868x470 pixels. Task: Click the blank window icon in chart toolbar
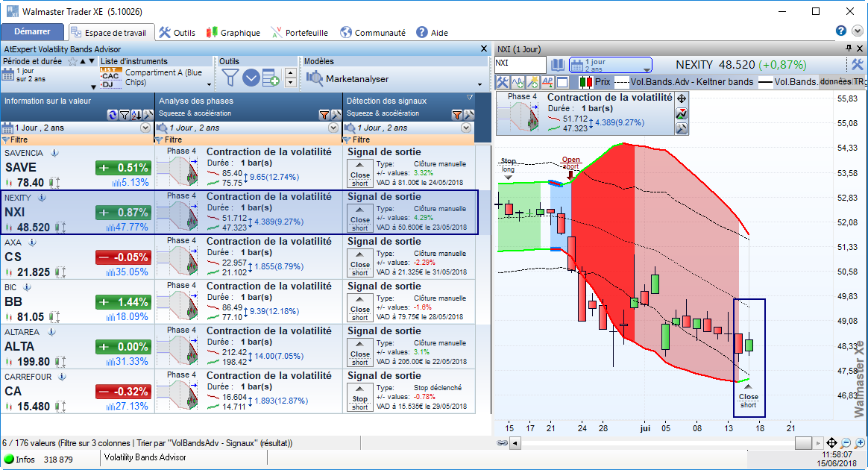coord(562,82)
